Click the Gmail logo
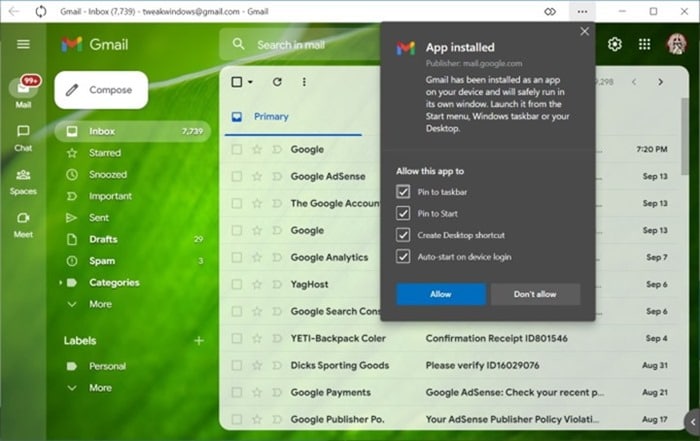This screenshot has height=441, width=700. click(x=95, y=44)
